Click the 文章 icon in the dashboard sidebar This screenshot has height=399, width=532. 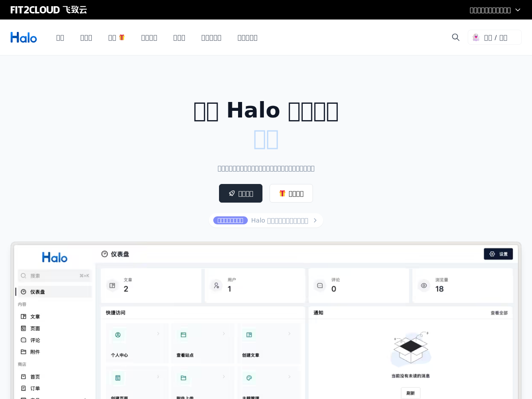(23, 317)
